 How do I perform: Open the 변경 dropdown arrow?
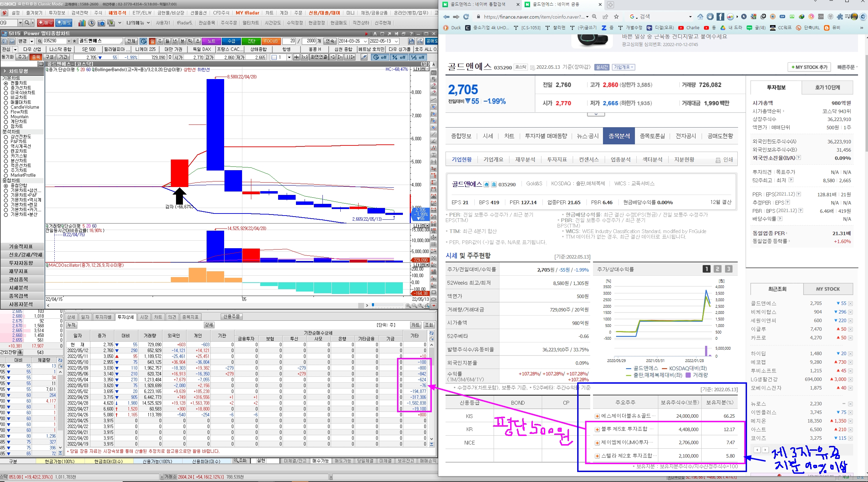32,41
